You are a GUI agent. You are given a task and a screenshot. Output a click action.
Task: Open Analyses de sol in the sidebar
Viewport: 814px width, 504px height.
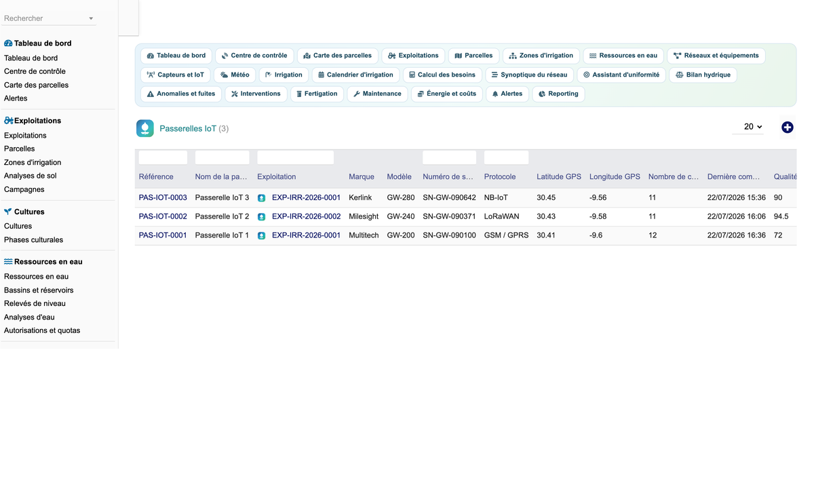point(31,176)
